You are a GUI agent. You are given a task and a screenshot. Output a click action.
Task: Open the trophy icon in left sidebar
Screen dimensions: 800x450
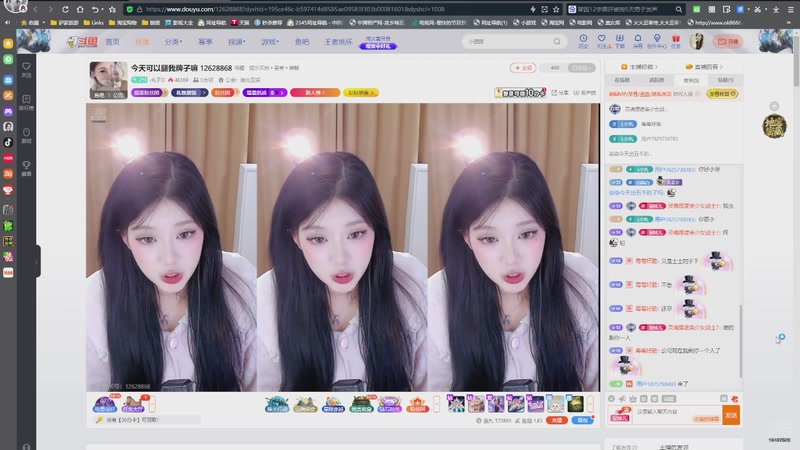[27, 165]
